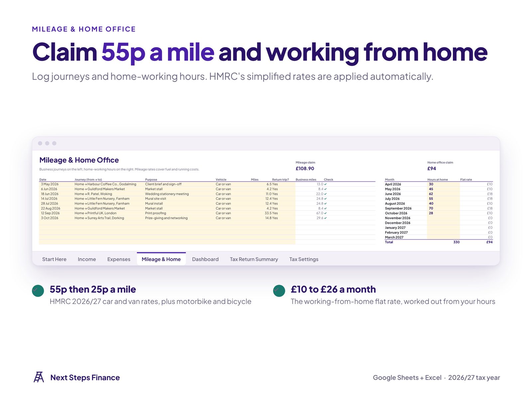This screenshot has width=532, height=399.
Task: Click the green check beside '£10 to £26 a month'
Action: point(279,291)
